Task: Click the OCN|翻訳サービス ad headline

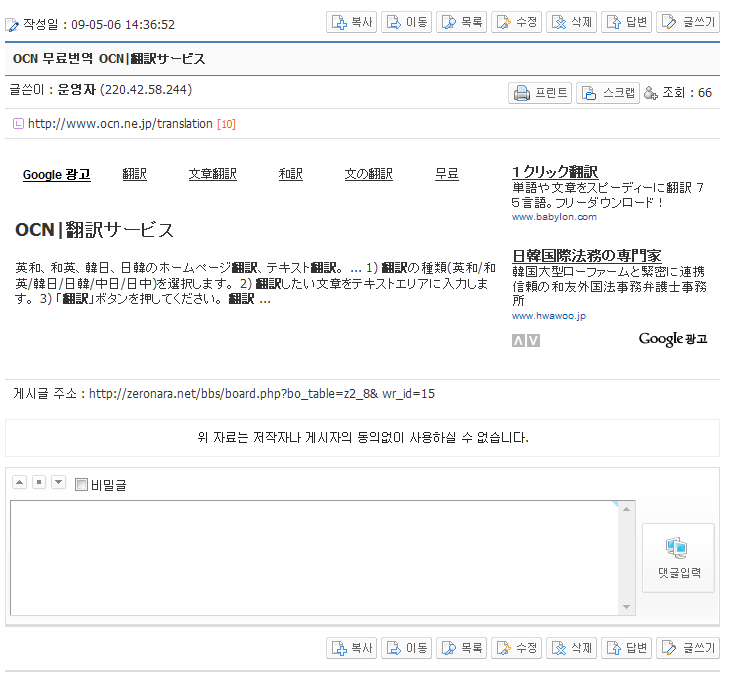Action: pos(95,231)
